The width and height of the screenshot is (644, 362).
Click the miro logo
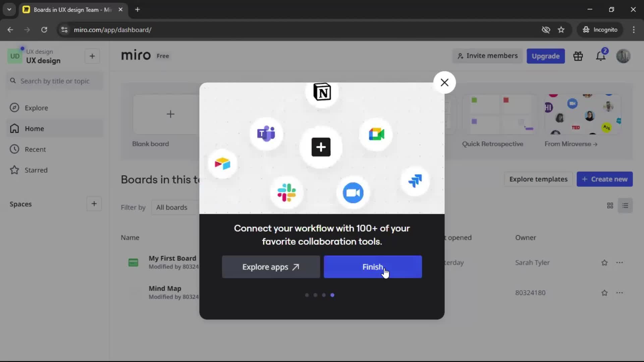point(136,55)
